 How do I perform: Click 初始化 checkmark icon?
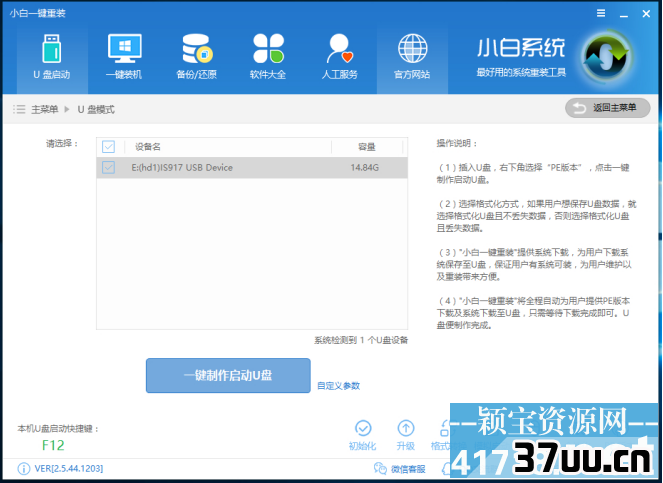point(363,428)
